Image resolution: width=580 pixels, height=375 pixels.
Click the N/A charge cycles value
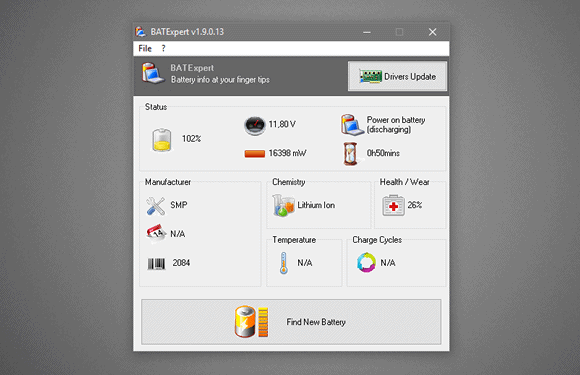pos(388,263)
